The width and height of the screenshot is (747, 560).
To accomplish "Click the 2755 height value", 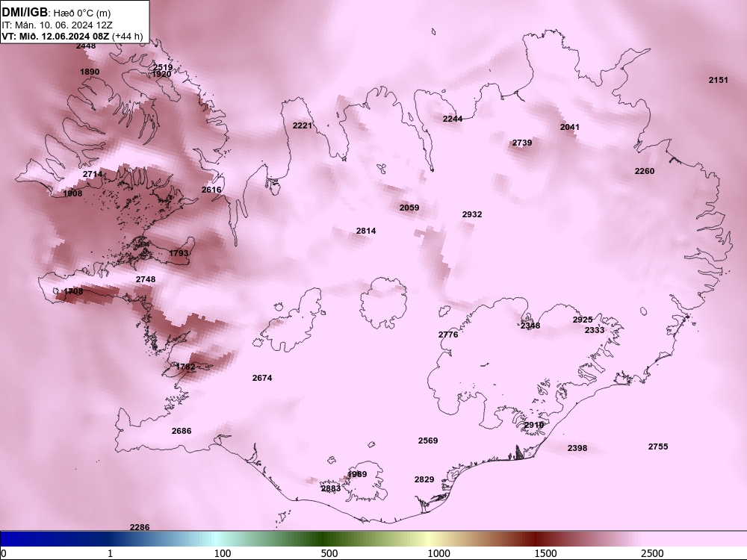I will point(658,447).
